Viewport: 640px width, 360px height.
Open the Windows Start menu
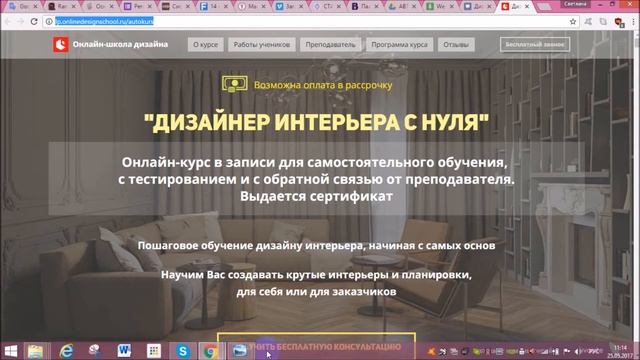[x=11, y=351]
